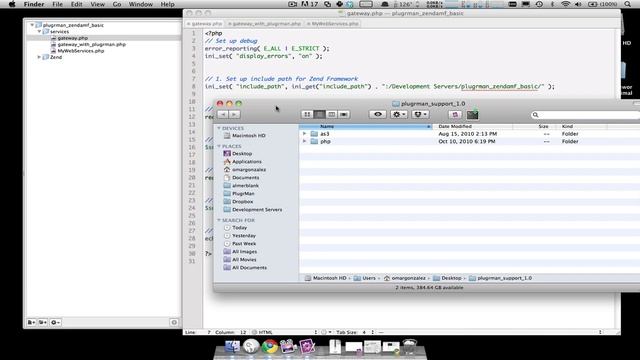Open Applications in Finder sidebar

tap(242, 162)
